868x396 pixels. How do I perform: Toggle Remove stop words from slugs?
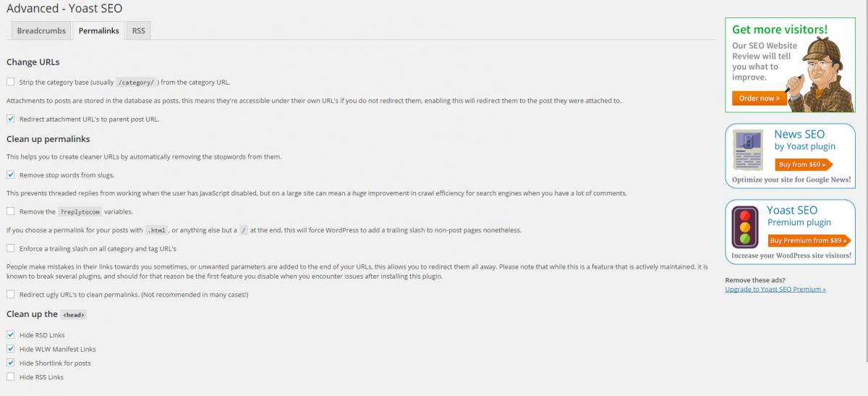[x=10, y=174]
